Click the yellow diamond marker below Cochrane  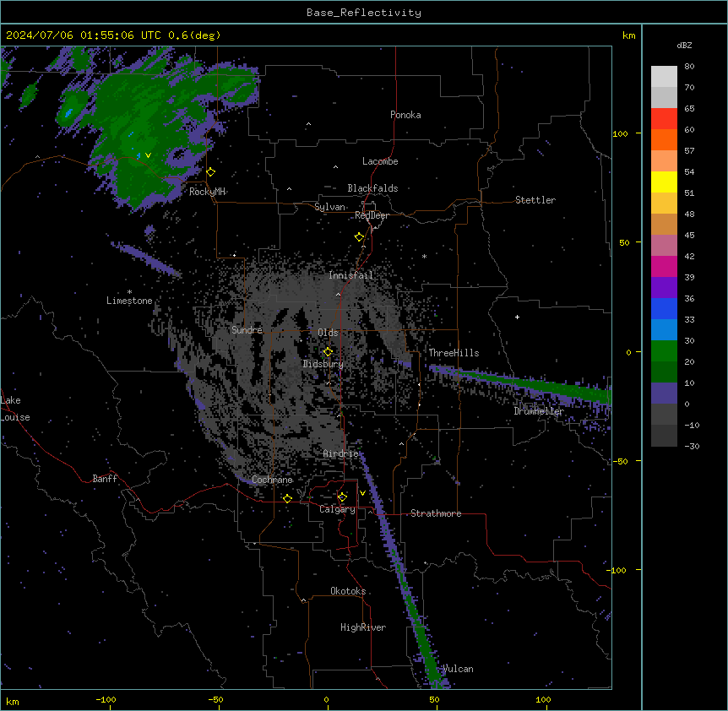click(287, 498)
